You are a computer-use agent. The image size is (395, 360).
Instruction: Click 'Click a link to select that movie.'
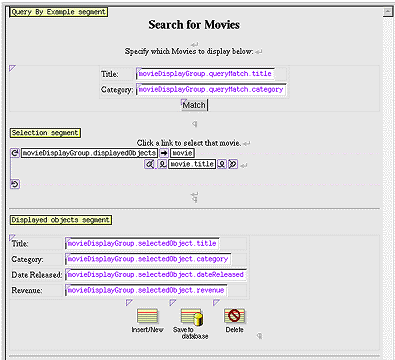coord(189,143)
